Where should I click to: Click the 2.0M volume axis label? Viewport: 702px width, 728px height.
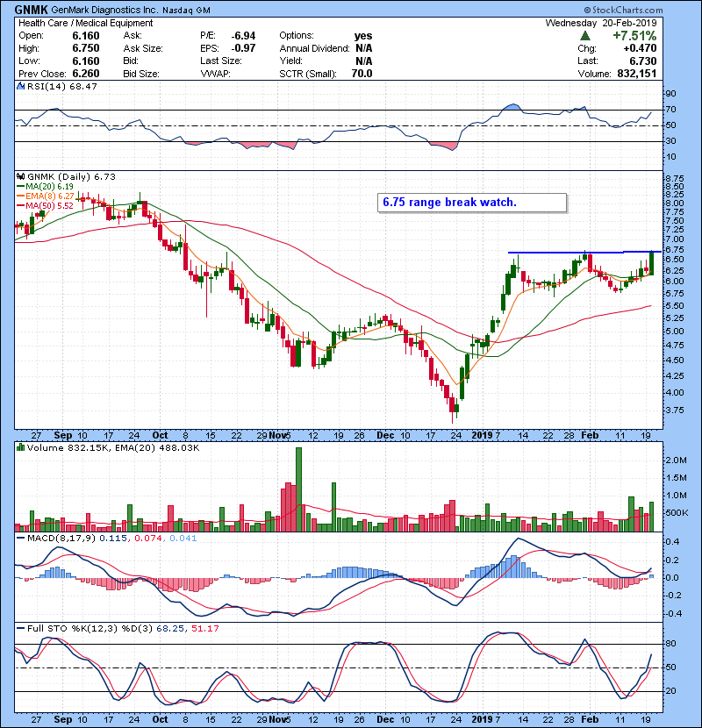coord(676,460)
